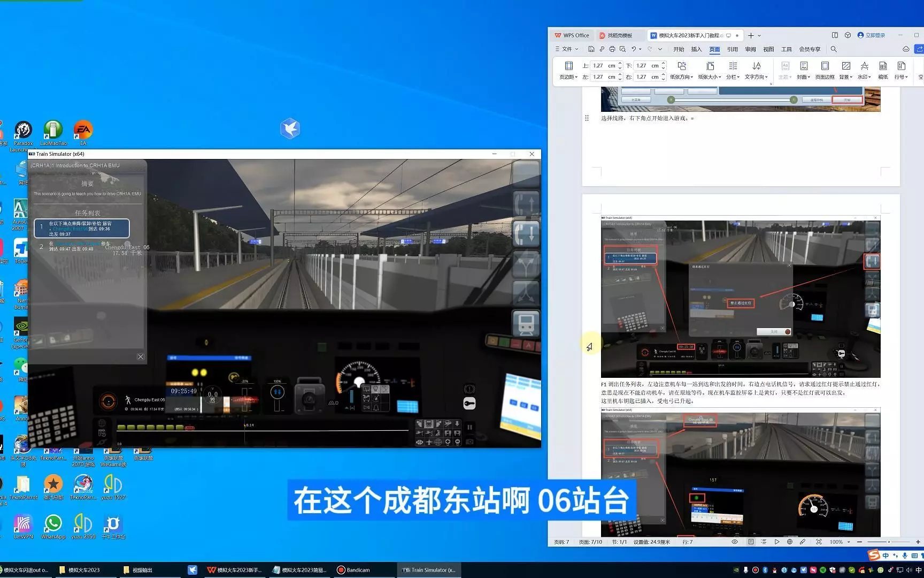Toggle the Sogou IME Chinese mode indicator

click(885, 556)
